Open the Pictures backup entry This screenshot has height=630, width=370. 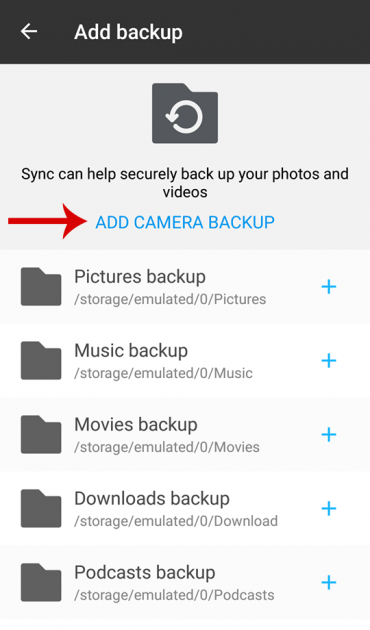[185, 286]
